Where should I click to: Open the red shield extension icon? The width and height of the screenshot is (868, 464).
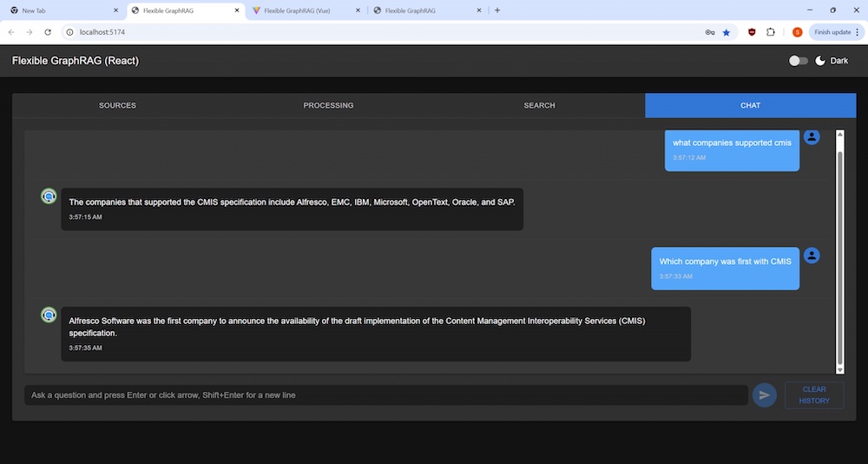[752, 32]
